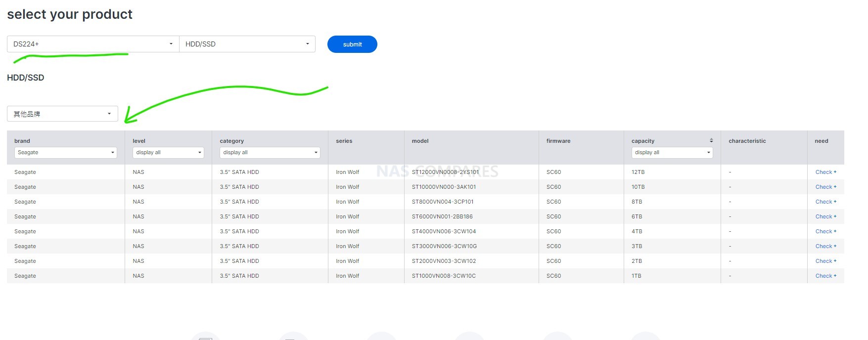Select model text ST8000VN004-3CP101

443,202
